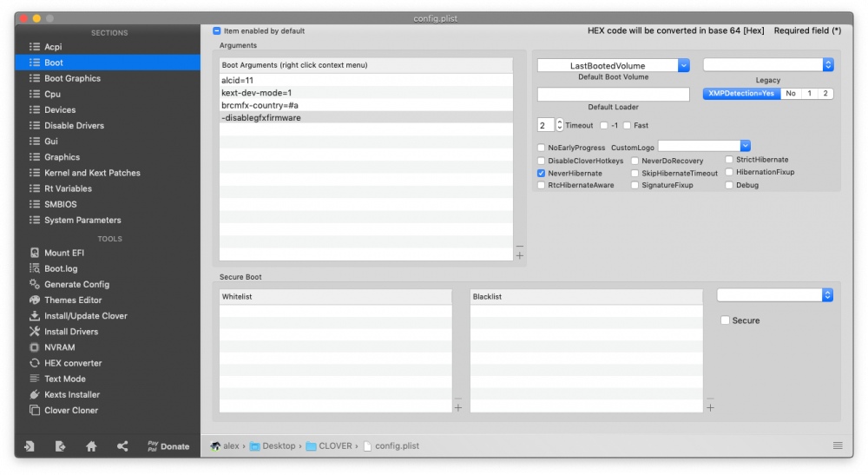The width and height of the screenshot is (868, 475).
Task: Select XMPDetection segment 1
Action: (809, 94)
